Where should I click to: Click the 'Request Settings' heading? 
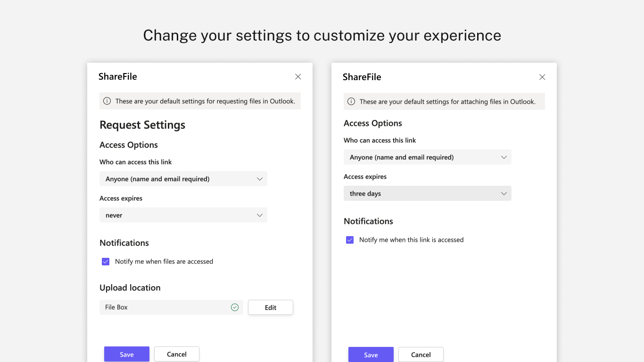pyautogui.click(x=142, y=125)
